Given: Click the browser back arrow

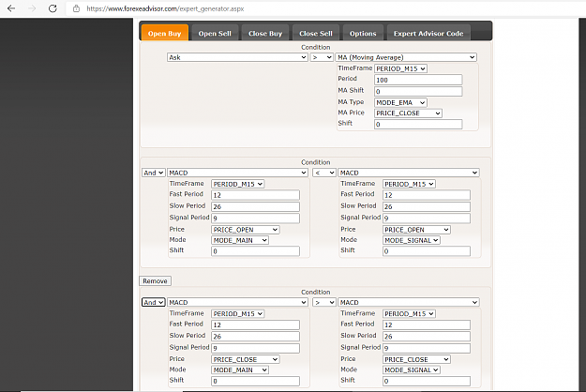Looking at the screenshot, I should [x=11, y=8].
